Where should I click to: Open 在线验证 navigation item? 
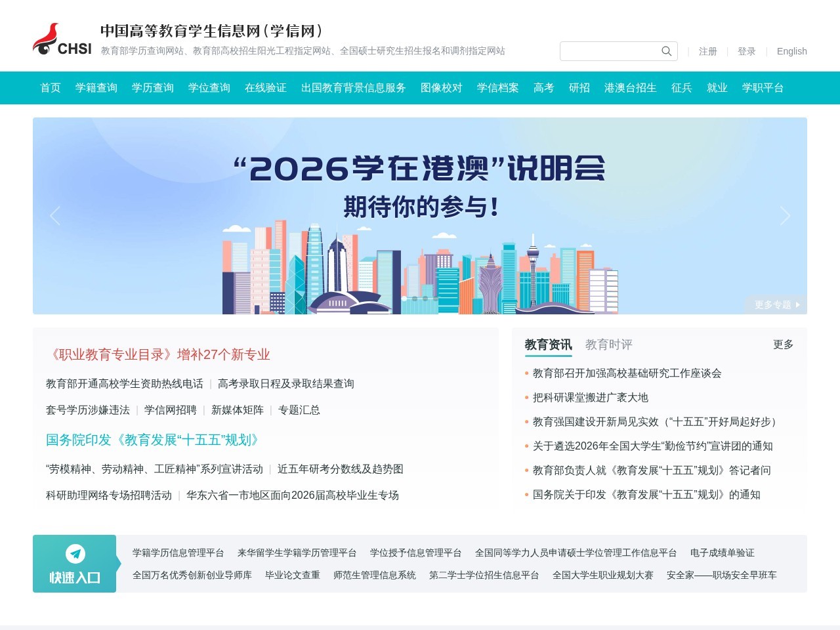pos(266,88)
